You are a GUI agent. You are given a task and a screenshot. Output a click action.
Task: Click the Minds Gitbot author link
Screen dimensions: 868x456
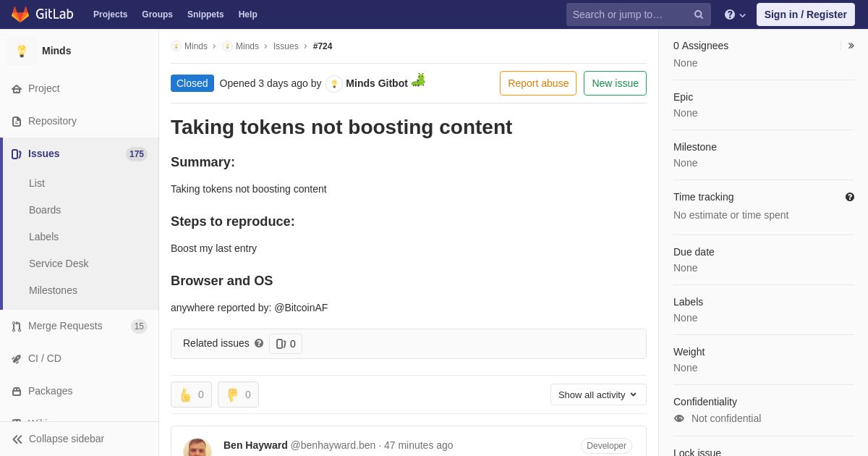(377, 83)
